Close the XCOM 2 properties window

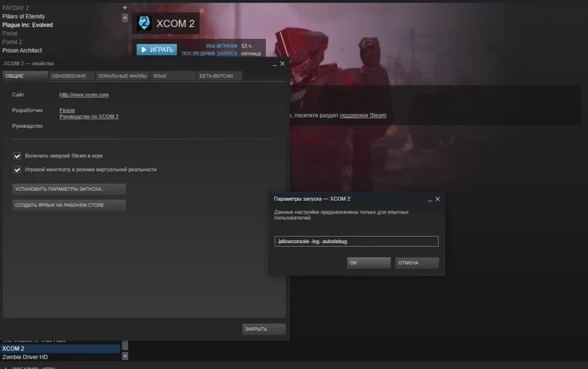click(x=282, y=64)
